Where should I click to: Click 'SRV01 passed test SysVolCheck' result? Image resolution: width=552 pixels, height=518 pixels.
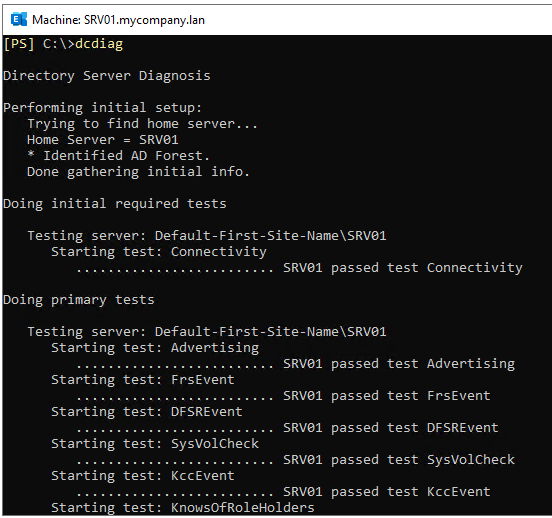coord(399,460)
